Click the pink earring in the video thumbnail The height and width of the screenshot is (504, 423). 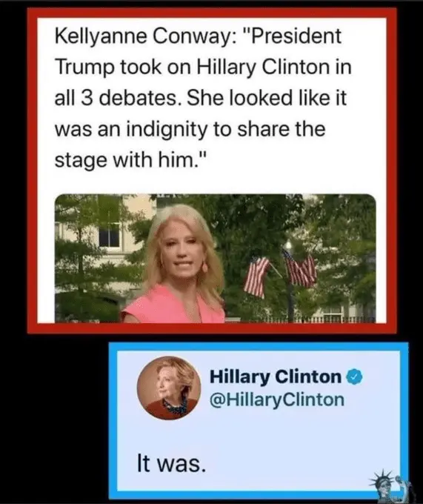coord(204,267)
